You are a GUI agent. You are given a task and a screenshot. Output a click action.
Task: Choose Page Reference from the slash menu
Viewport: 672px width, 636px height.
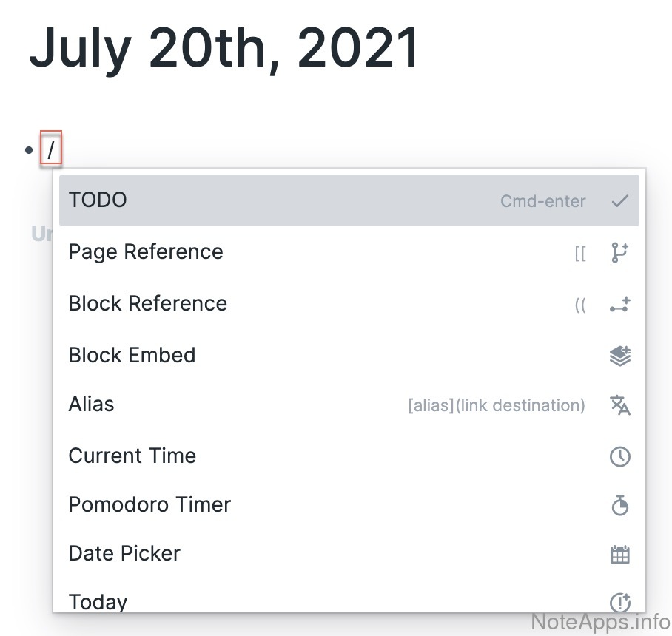point(146,252)
